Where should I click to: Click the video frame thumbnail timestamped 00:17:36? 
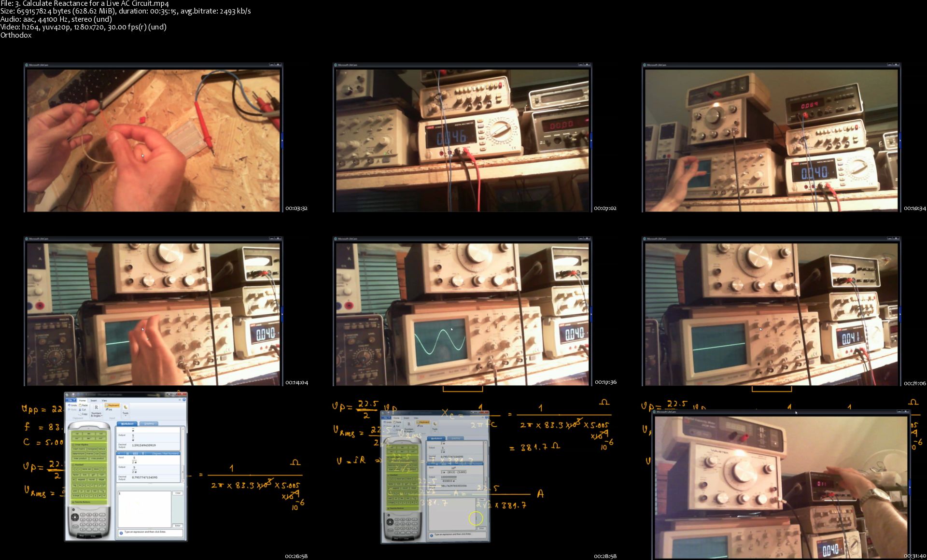click(462, 313)
